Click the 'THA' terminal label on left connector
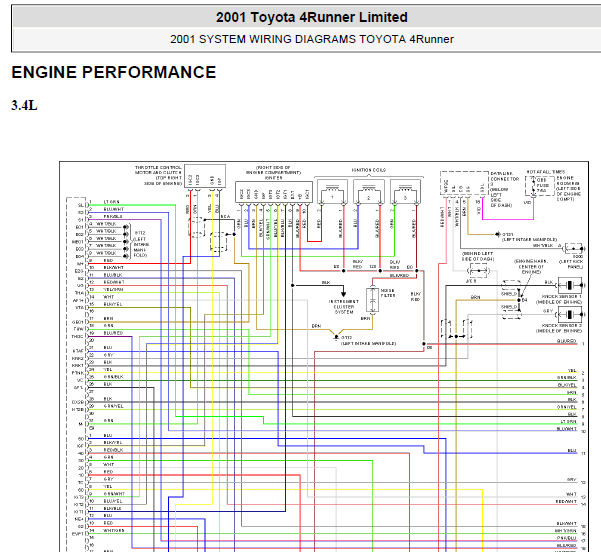 (x=79, y=293)
